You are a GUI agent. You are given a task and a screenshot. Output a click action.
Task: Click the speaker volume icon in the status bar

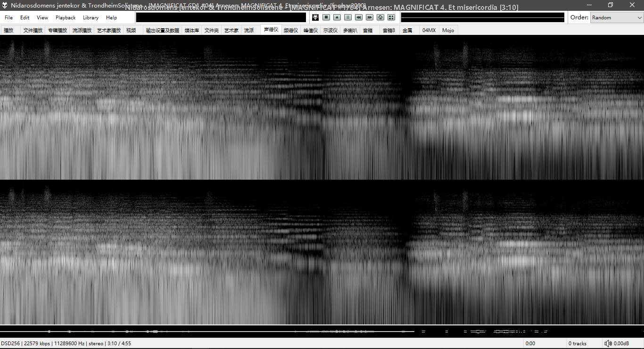(x=608, y=343)
